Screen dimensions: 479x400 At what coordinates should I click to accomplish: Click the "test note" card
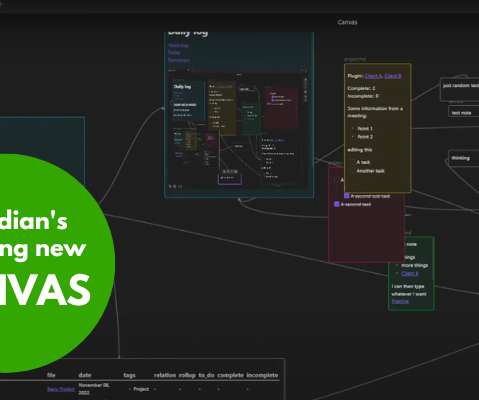click(x=463, y=112)
